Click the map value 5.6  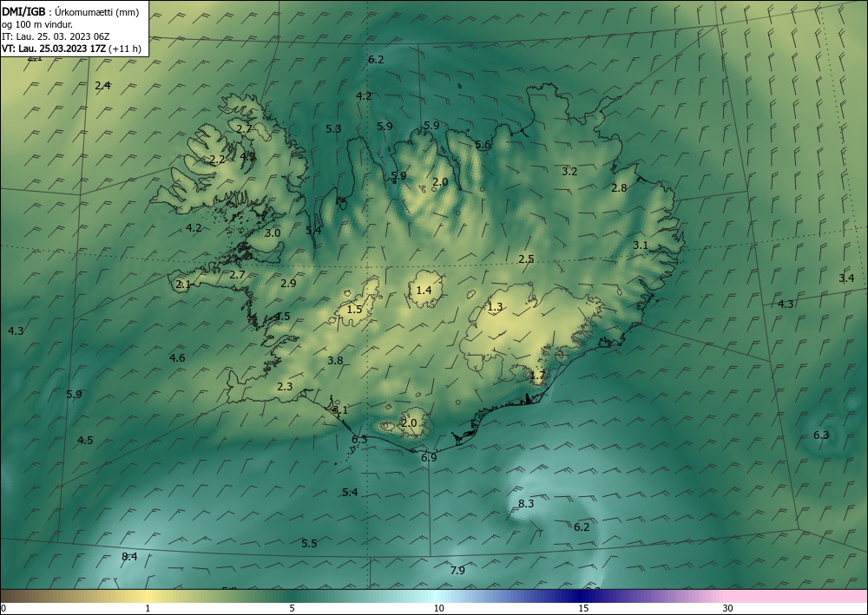click(x=483, y=145)
